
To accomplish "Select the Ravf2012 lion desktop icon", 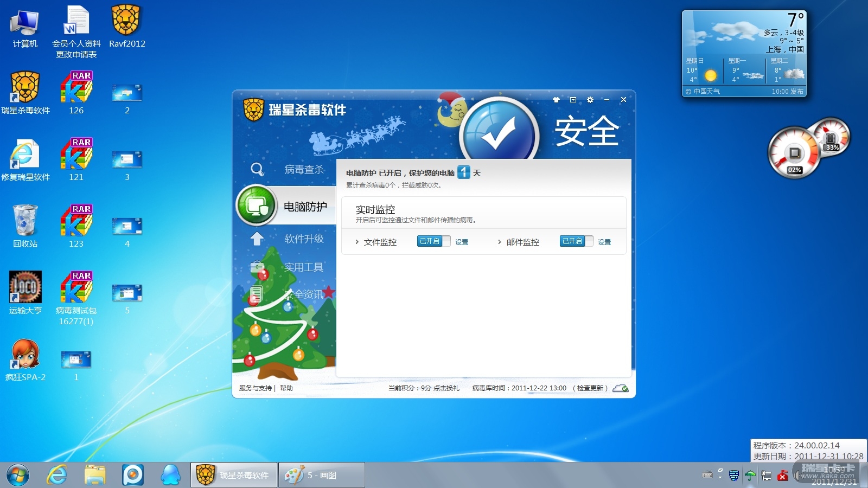I will (x=127, y=27).
